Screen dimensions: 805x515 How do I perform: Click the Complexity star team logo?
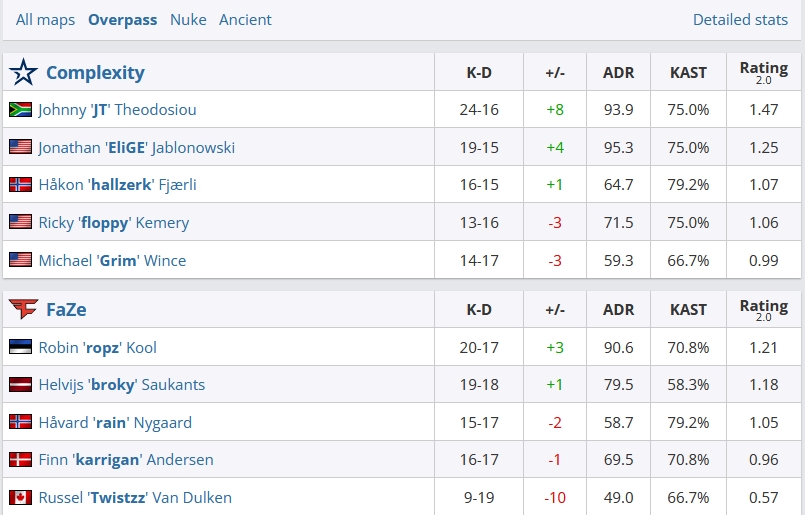coord(23,72)
